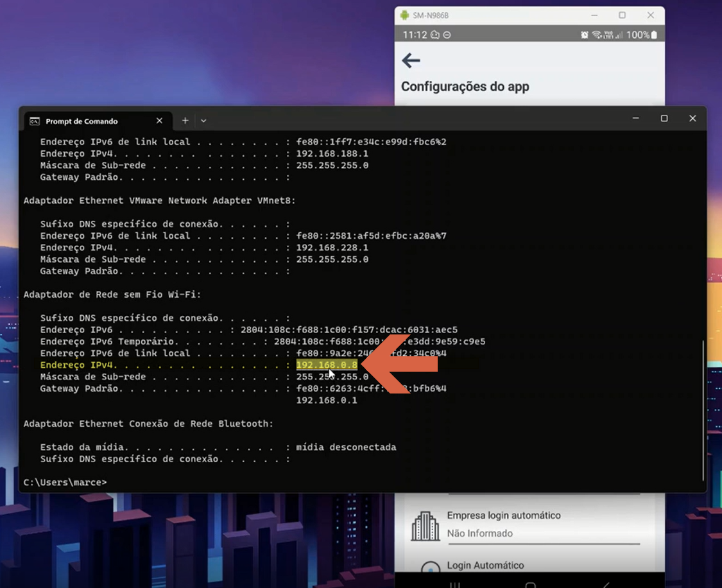This screenshot has width=722, height=588.
Task: Click the 192.168.188.1 IPv4 address
Action: coord(332,153)
